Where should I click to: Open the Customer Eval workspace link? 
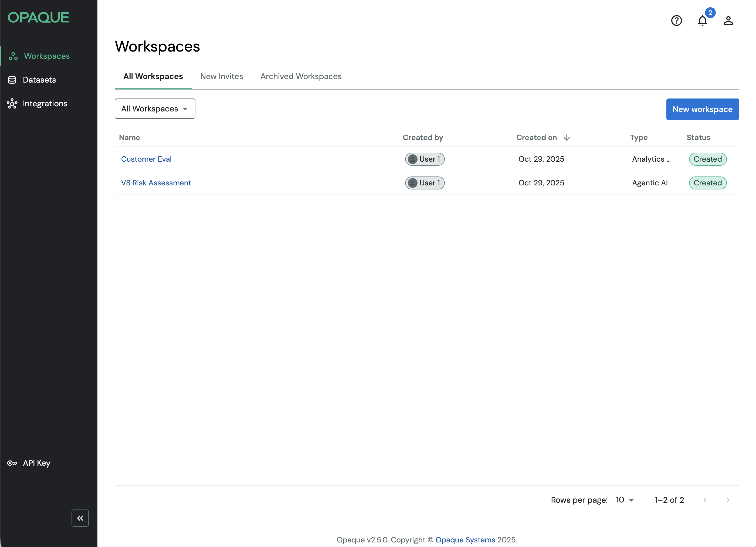146,159
